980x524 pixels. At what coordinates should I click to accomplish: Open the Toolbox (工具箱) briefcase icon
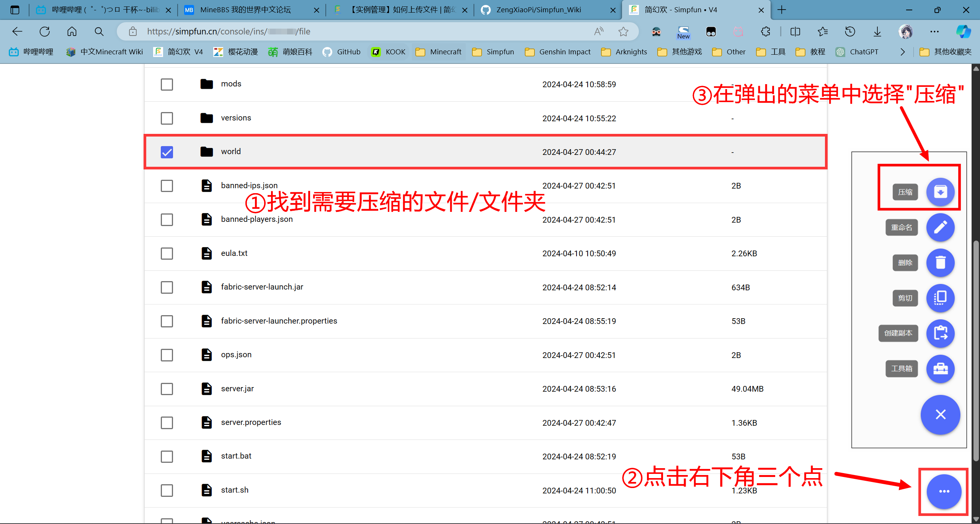940,368
